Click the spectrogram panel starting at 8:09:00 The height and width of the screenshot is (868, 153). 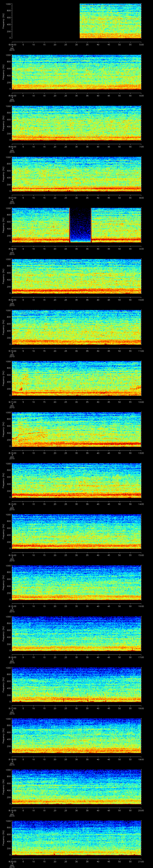pyautogui.click(x=77, y=276)
